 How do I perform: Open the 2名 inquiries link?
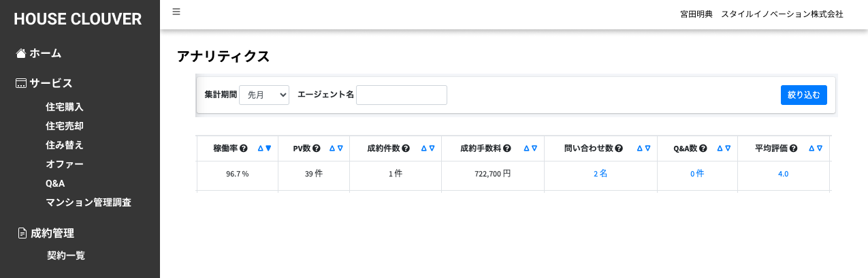pyautogui.click(x=600, y=174)
